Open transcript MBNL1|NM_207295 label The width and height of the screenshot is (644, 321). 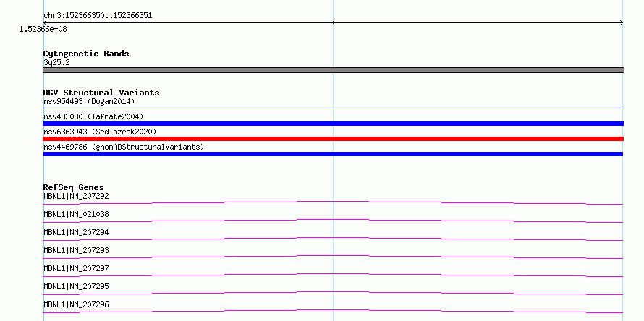pos(76,286)
